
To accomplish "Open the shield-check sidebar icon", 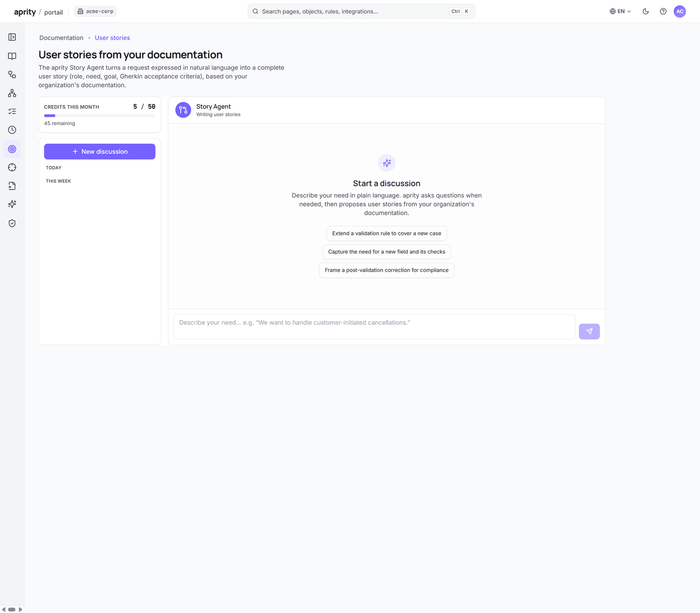I will (12, 223).
